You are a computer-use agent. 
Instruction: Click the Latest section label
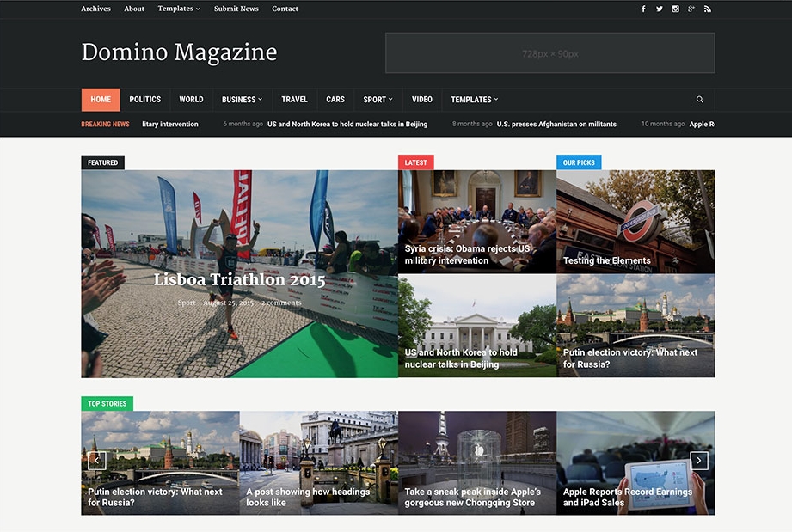pos(415,162)
